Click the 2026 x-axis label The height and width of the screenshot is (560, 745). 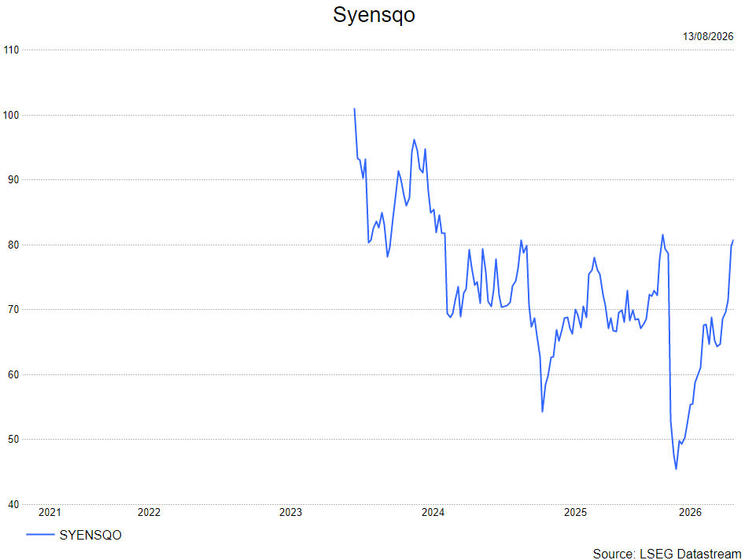coord(690,512)
